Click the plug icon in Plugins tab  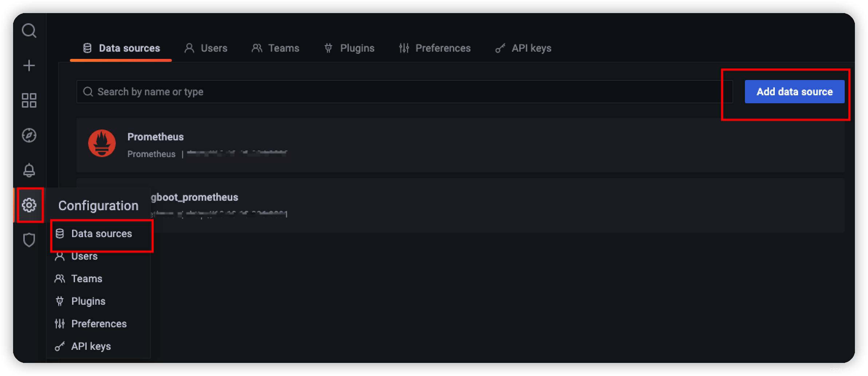[328, 48]
